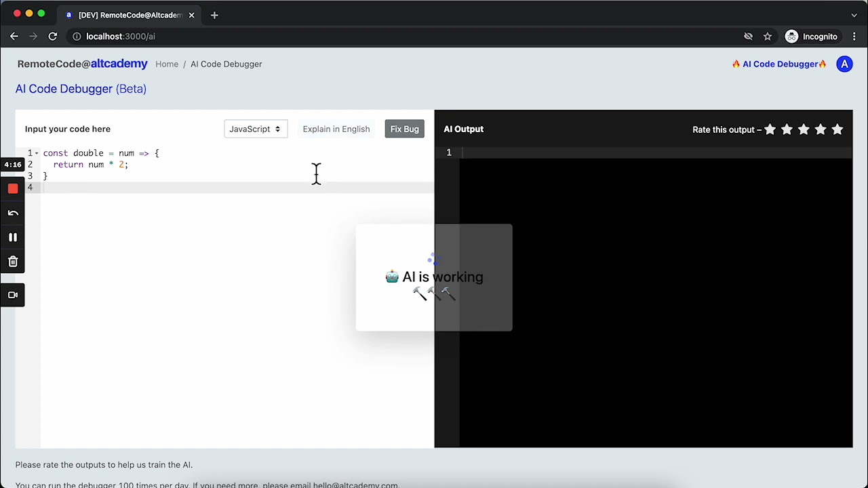Screen dimensions: 868x488
Task: Click the 'Input your code here' label
Action: tap(67, 129)
